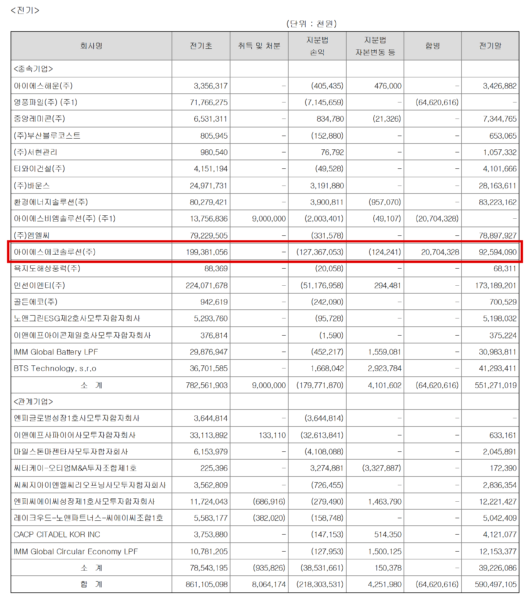Click the value (32,613,841)
Image resolution: width=530 pixels, height=600 pixels.
tap(324, 435)
